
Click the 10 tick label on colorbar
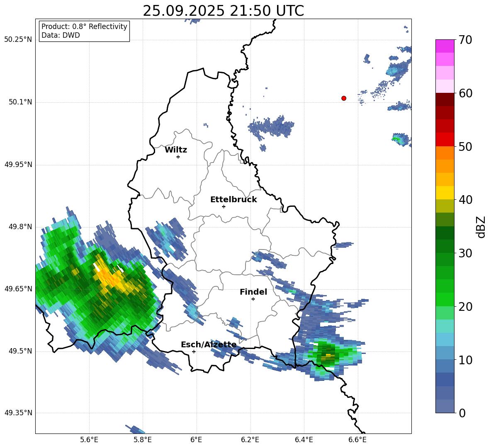click(x=465, y=360)
